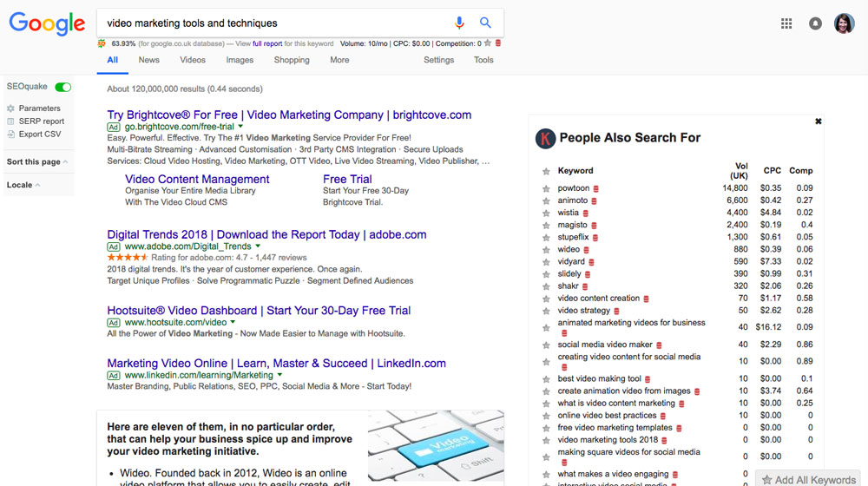
Task: Close the People Also Search For panel
Action: coord(818,121)
